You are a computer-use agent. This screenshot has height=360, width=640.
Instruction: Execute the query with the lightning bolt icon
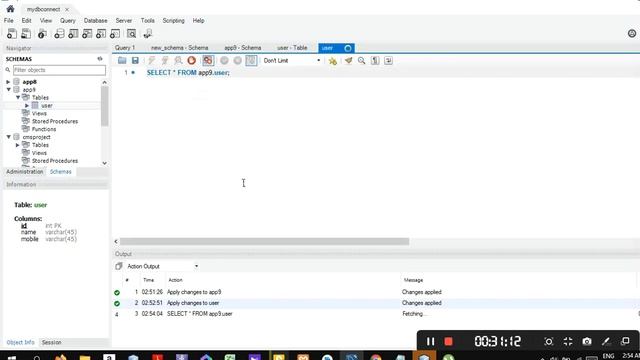pyautogui.click(x=152, y=60)
